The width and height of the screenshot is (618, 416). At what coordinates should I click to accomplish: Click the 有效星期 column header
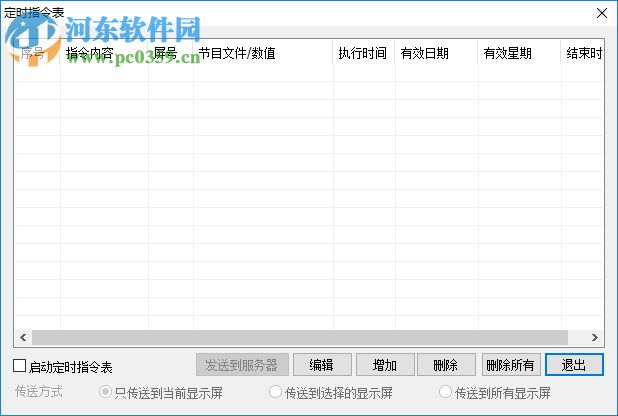pyautogui.click(x=519, y=53)
